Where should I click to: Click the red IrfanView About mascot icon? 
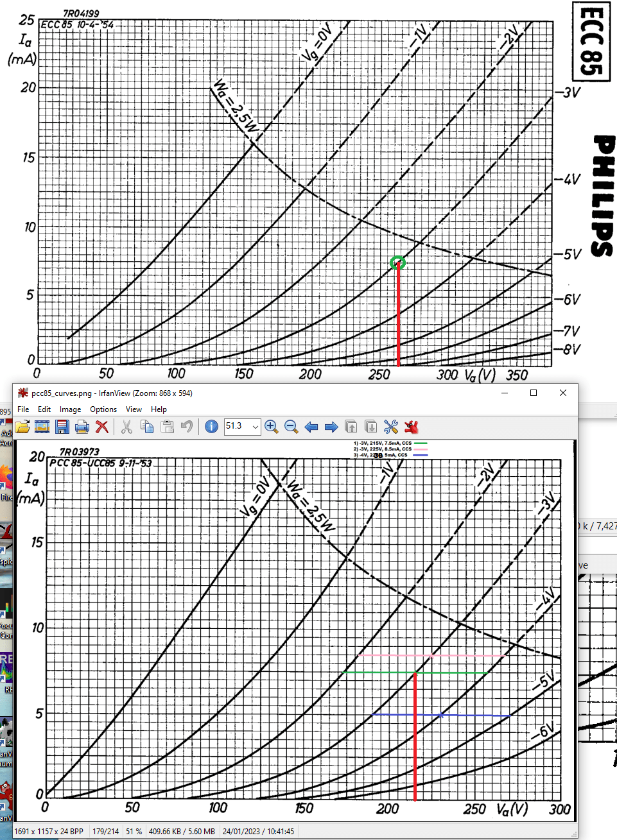pos(412,427)
